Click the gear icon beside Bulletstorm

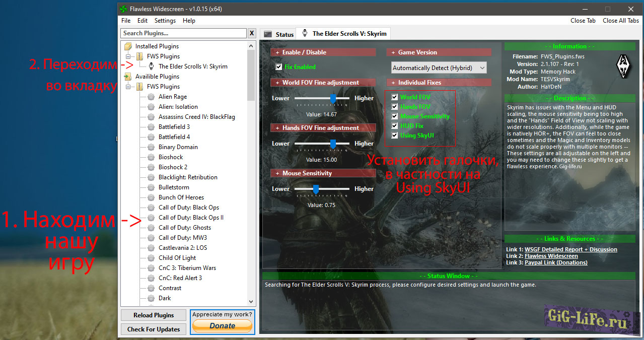click(x=151, y=187)
